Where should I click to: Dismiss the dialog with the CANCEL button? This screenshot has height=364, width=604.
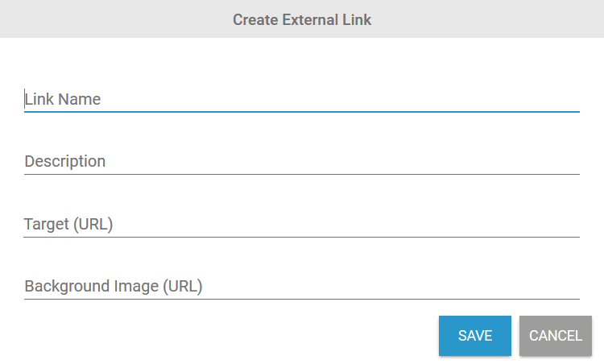[556, 336]
